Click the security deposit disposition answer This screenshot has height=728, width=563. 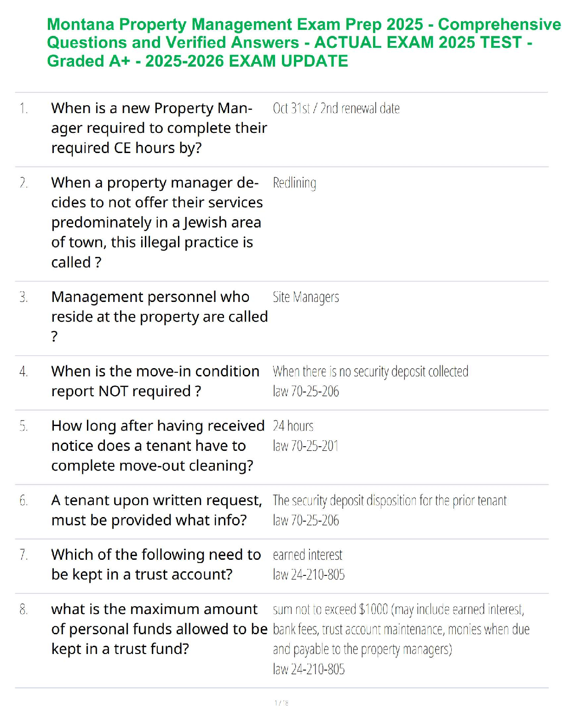(x=389, y=500)
